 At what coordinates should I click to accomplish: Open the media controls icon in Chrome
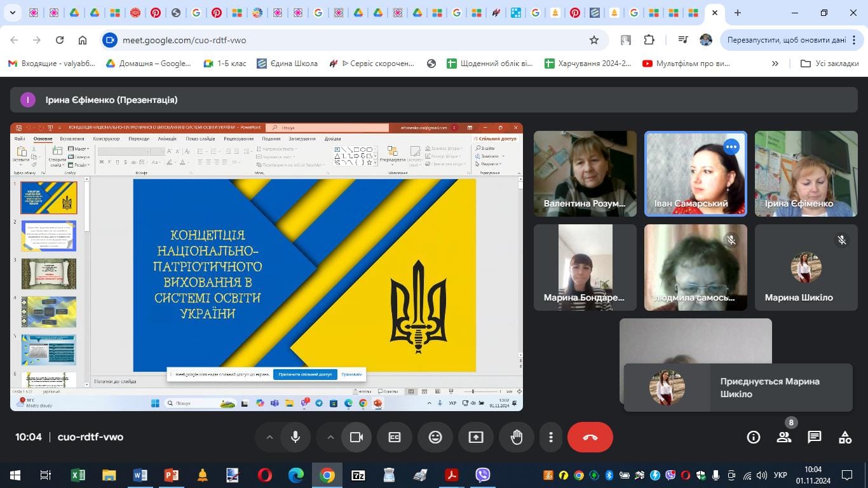point(683,40)
